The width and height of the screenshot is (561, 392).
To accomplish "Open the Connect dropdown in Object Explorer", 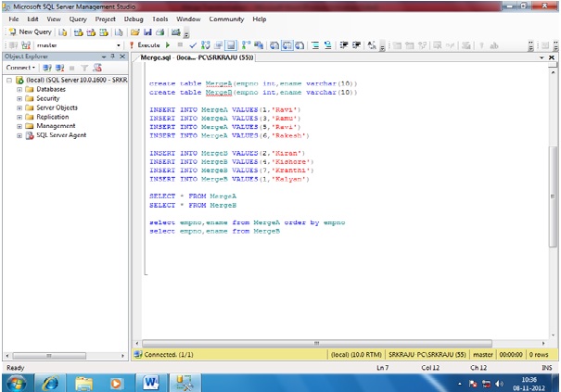I will [x=19, y=68].
